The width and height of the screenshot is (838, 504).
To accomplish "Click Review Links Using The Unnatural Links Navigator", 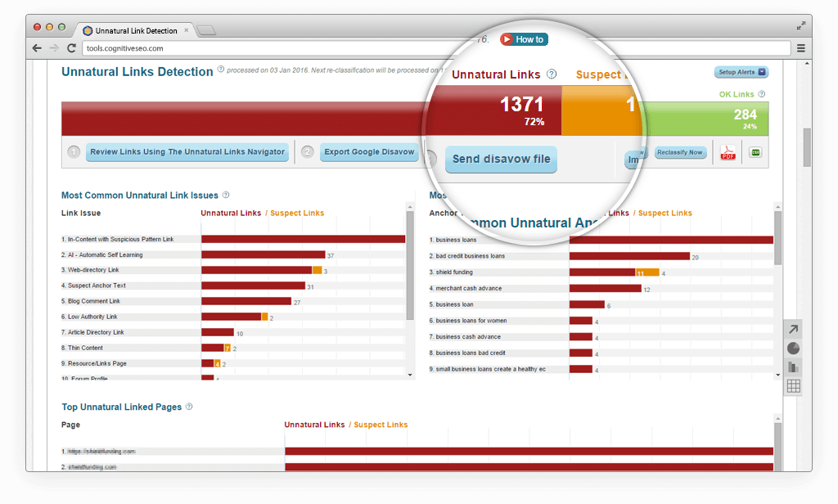I will 187,152.
